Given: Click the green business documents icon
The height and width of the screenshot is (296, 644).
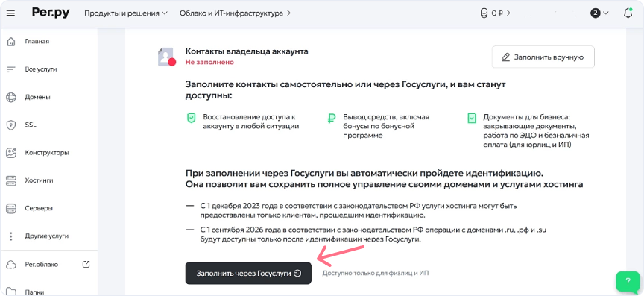Looking at the screenshot, I should pyautogui.click(x=472, y=118).
